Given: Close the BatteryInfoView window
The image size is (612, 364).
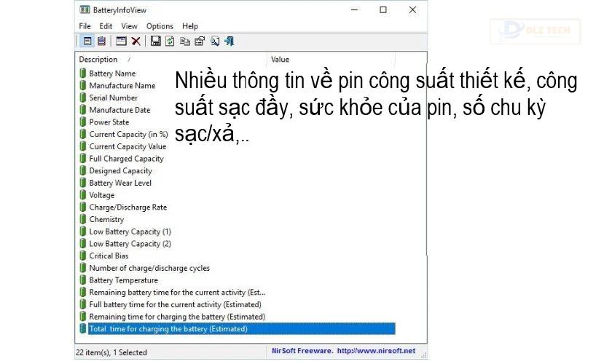Looking at the screenshot, I should coord(412,9).
